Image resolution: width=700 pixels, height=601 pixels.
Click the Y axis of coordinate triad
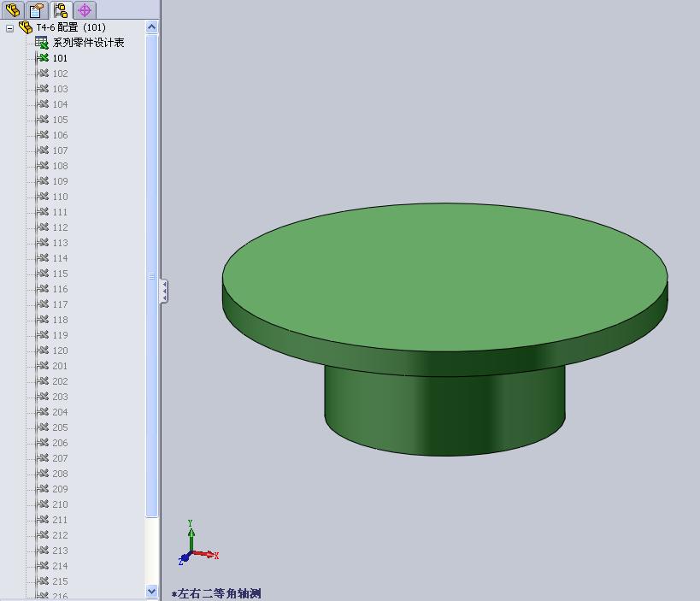tap(191, 533)
